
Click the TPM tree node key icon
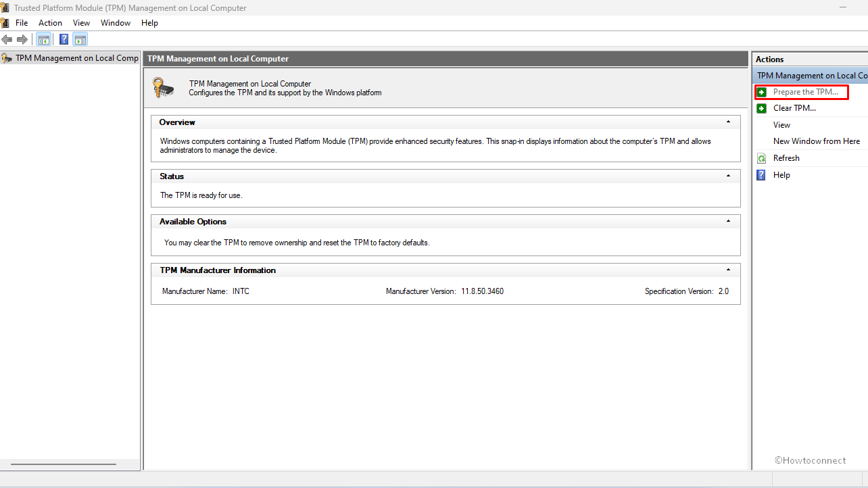[7, 58]
